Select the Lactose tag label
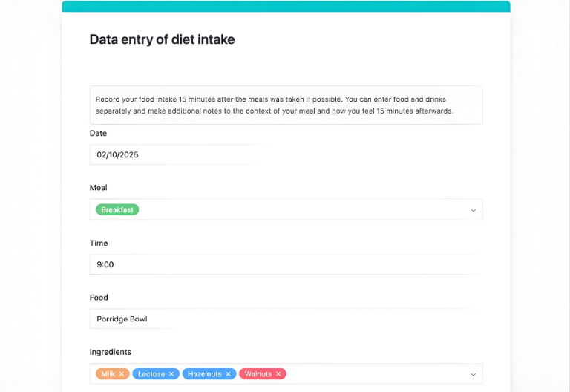This screenshot has height=392, width=570. [151, 374]
